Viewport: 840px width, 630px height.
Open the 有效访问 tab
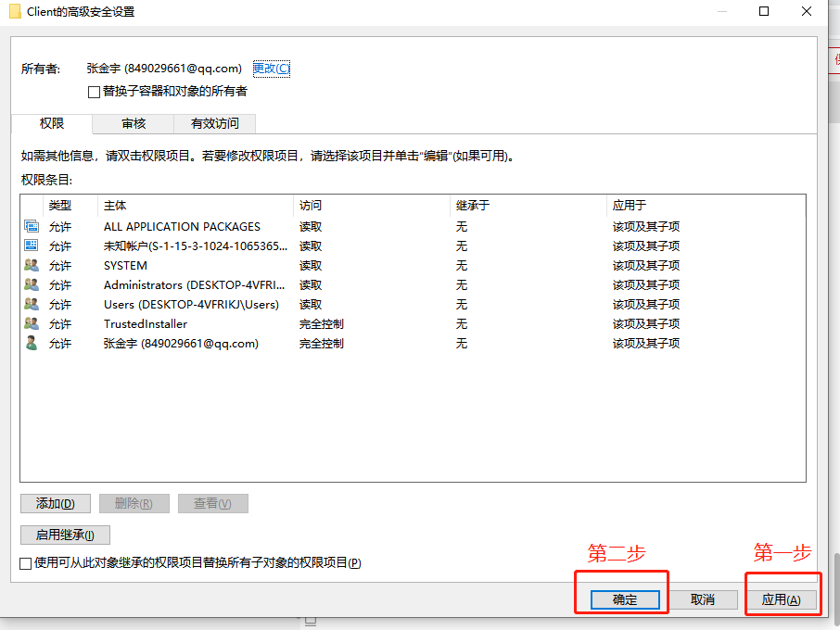point(215,123)
